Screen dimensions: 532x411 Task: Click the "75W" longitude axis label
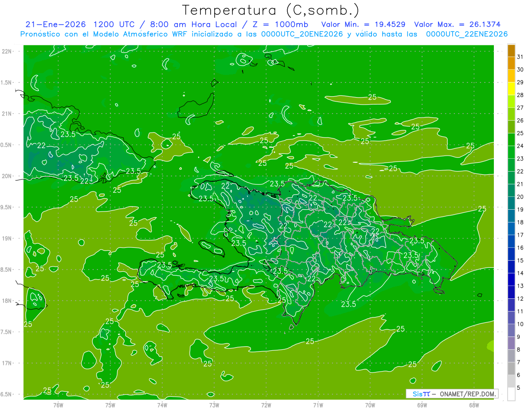click(110, 405)
